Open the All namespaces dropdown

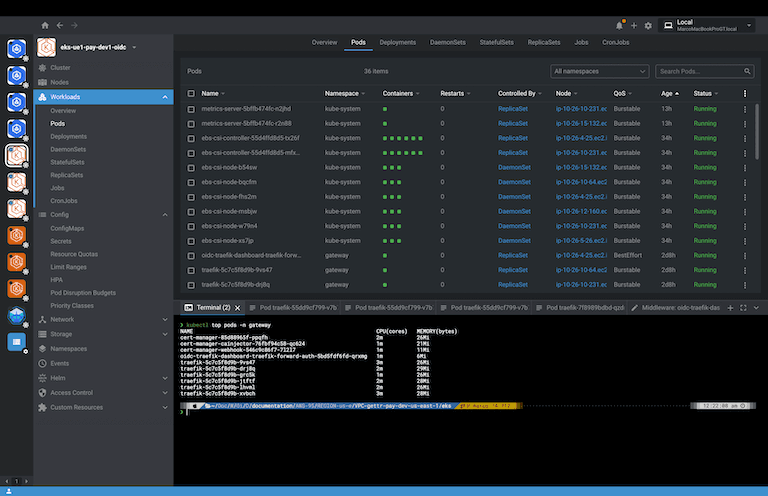600,71
